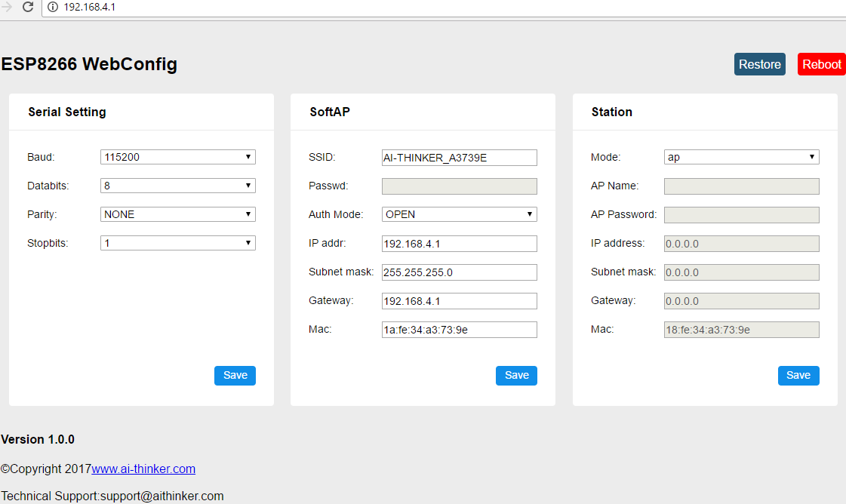Click the SSID label
This screenshot has width=846, height=504.
pos(322,157)
